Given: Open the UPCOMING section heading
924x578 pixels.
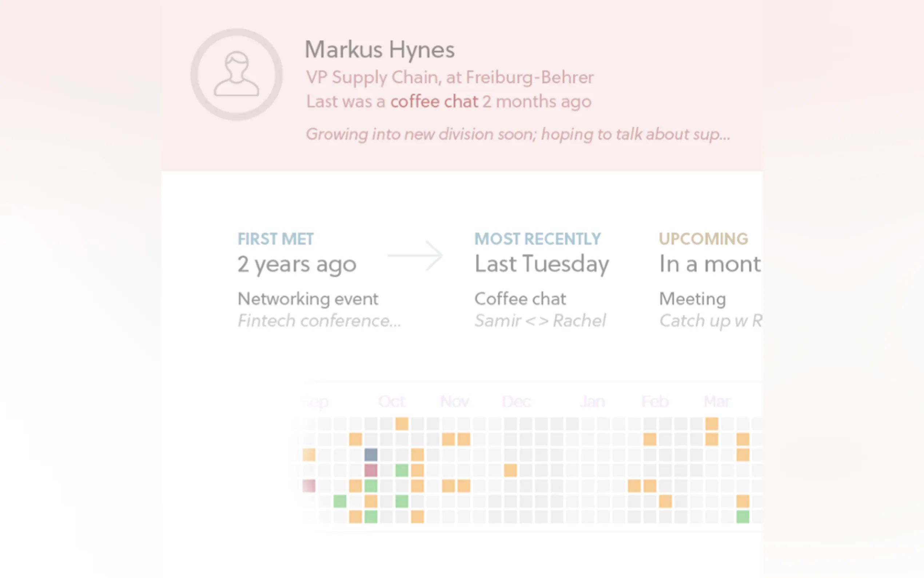Looking at the screenshot, I should click(x=703, y=239).
